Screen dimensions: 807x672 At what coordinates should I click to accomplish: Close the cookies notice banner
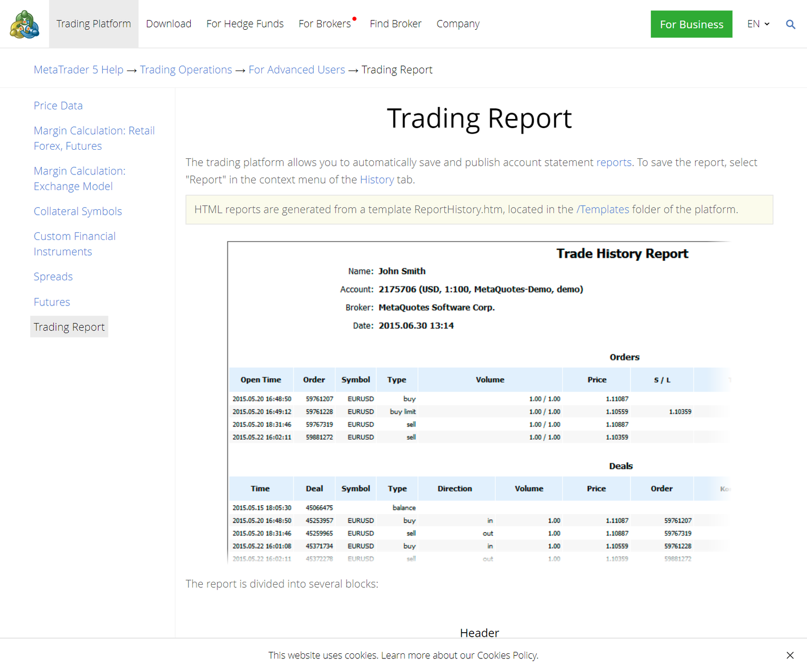(790, 655)
